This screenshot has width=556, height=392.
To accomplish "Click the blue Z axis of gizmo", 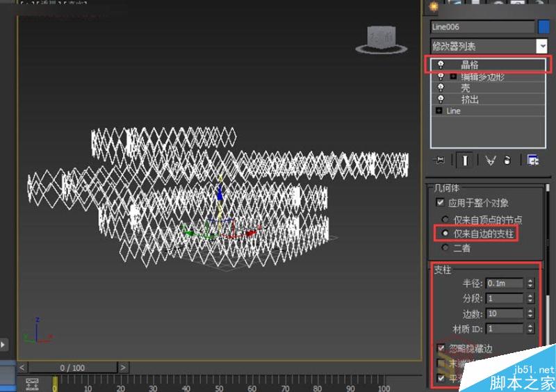I will (220, 194).
